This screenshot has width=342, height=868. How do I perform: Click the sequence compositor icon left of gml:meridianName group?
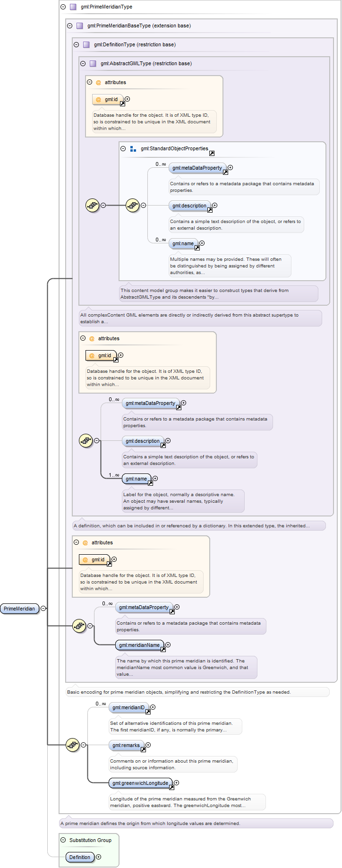point(79,626)
